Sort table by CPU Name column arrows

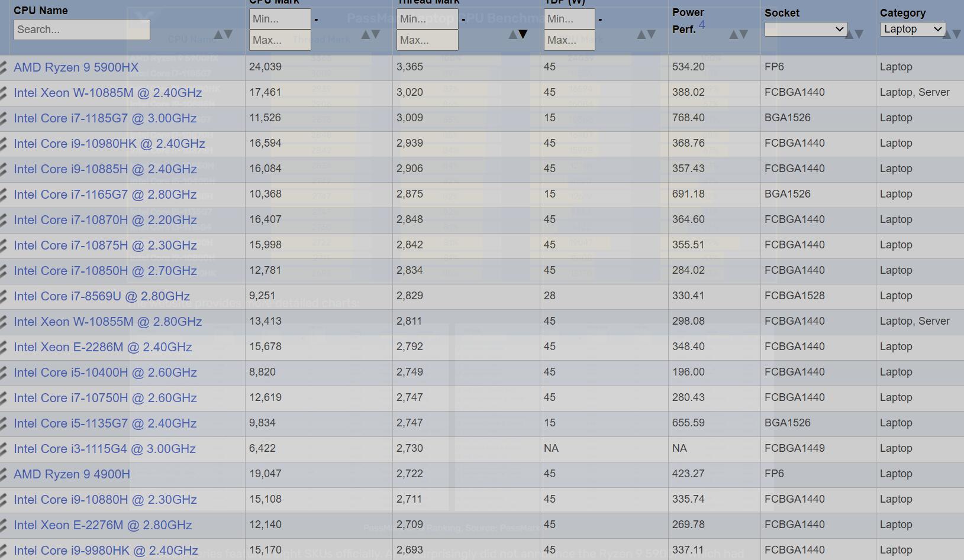tap(223, 34)
